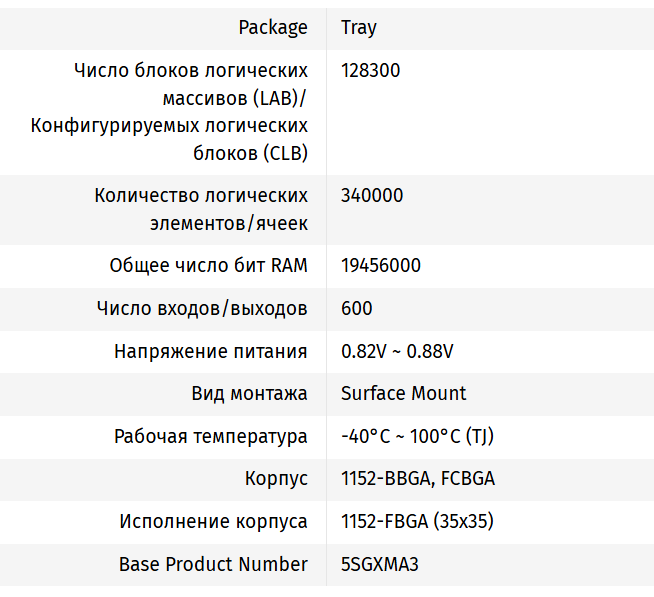Select the 340000 logic elements value
The width and height of the screenshot is (654, 597).
coord(372,196)
